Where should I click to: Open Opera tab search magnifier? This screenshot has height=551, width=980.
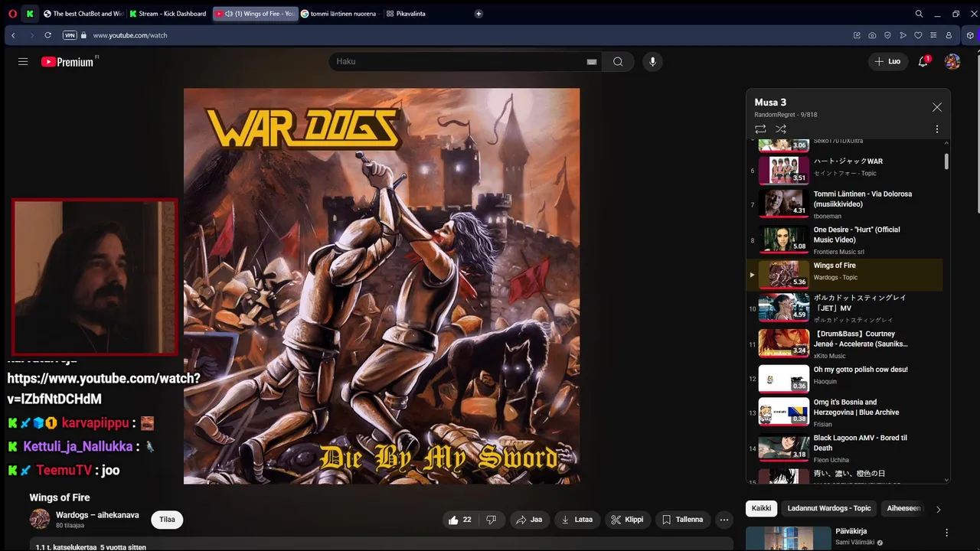920,14
